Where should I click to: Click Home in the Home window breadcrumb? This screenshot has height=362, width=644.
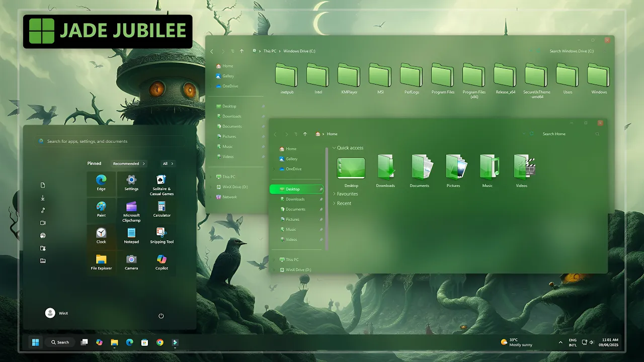[332, 134]
